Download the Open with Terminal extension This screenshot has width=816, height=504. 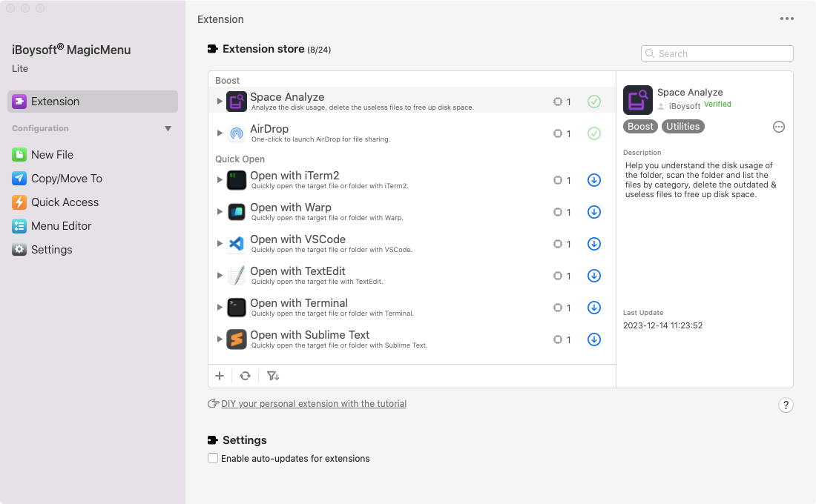593,308
